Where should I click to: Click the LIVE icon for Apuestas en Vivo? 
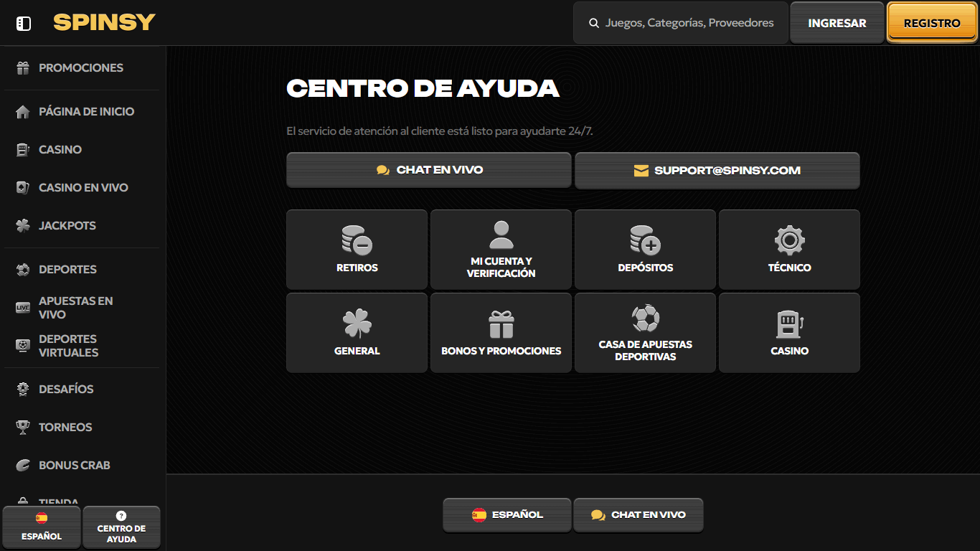(23, 308)
